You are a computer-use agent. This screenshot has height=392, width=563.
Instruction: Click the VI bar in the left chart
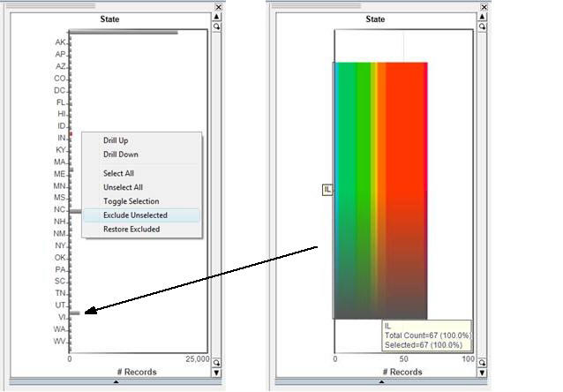(x=75, y=313)
